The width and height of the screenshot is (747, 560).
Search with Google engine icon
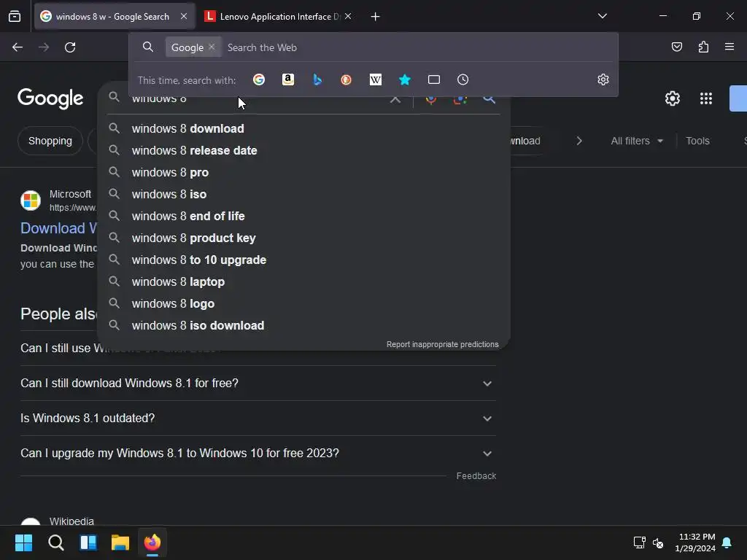259,79
